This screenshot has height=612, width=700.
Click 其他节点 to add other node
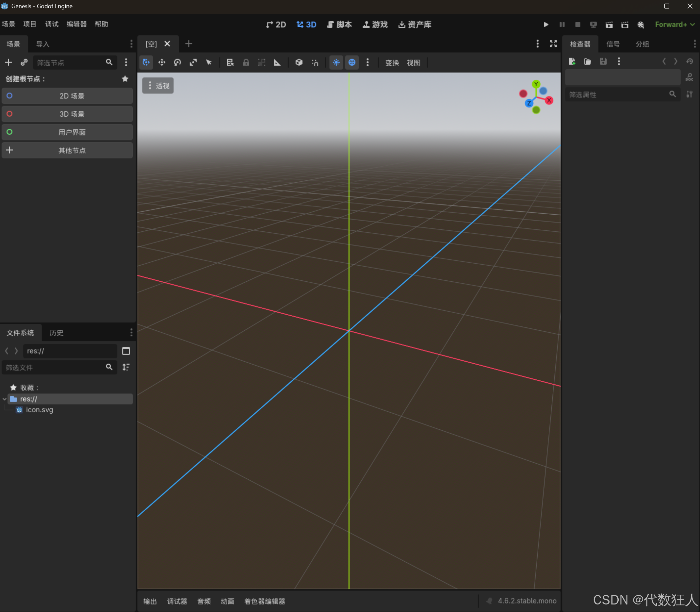(x=67, y=150)
